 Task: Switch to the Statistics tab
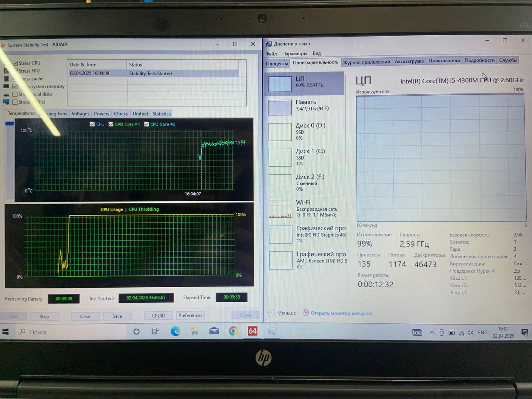pos(161,113)
